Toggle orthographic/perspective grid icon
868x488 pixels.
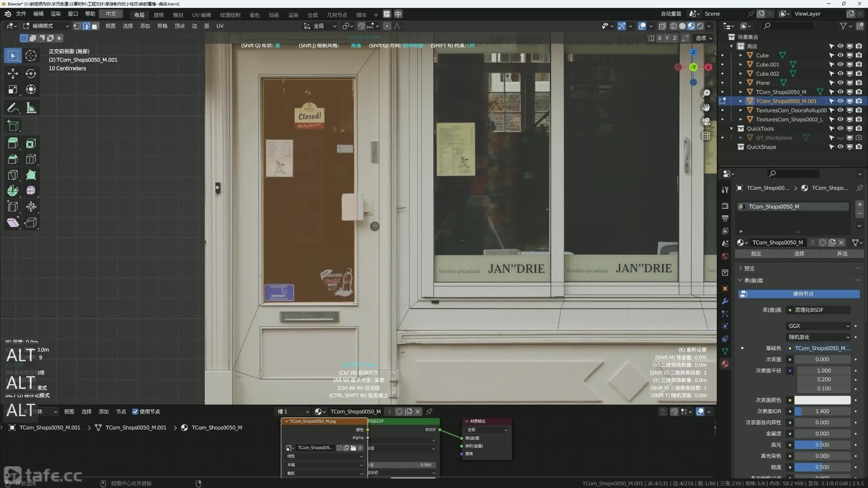tap(706, 136)
